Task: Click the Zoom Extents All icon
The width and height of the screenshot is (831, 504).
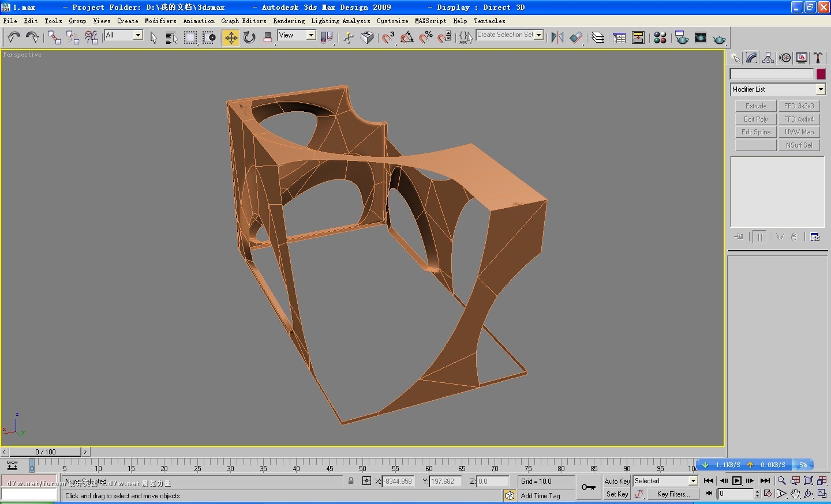Action: pos(822,480)
